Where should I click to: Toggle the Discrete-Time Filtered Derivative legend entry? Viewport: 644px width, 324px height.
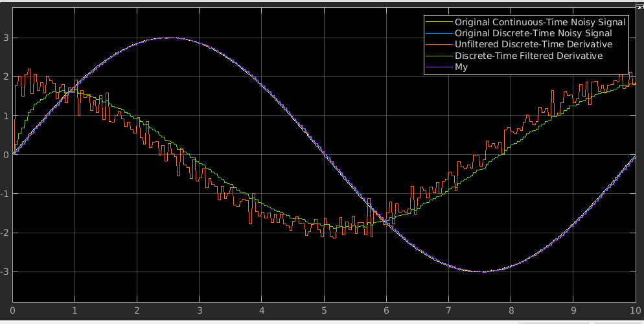click(x=529, y=56)
